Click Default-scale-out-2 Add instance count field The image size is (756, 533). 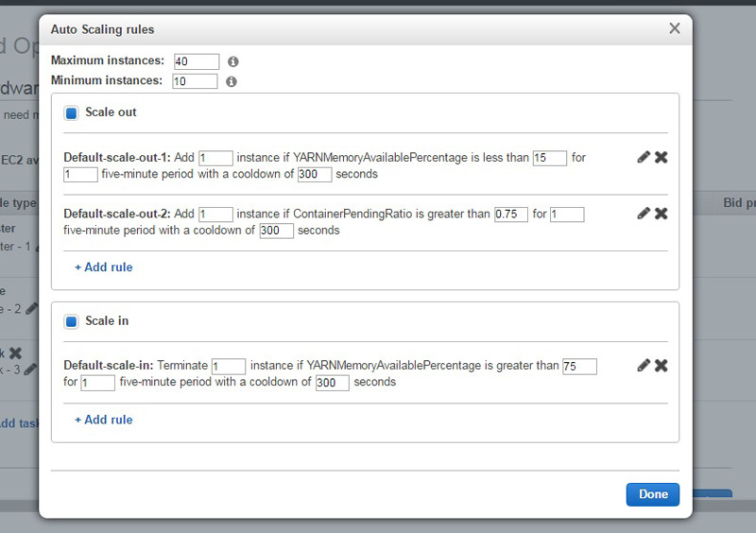tap(215, 215)
